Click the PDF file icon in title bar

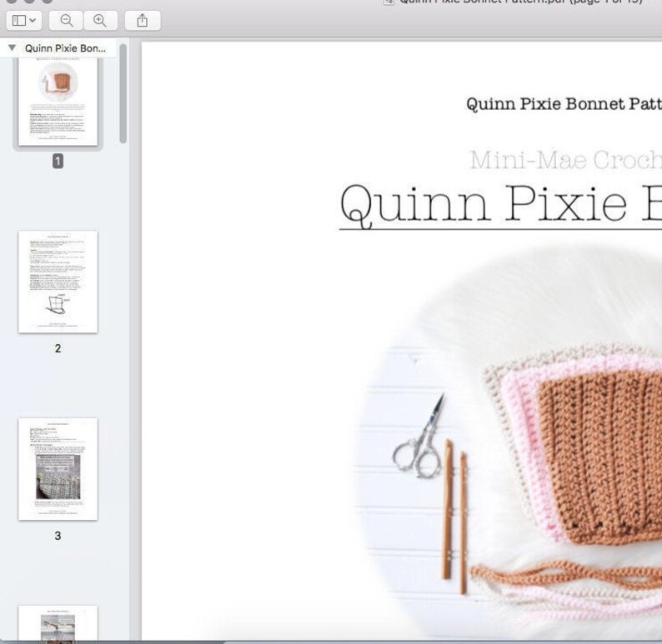pos(389,2)
